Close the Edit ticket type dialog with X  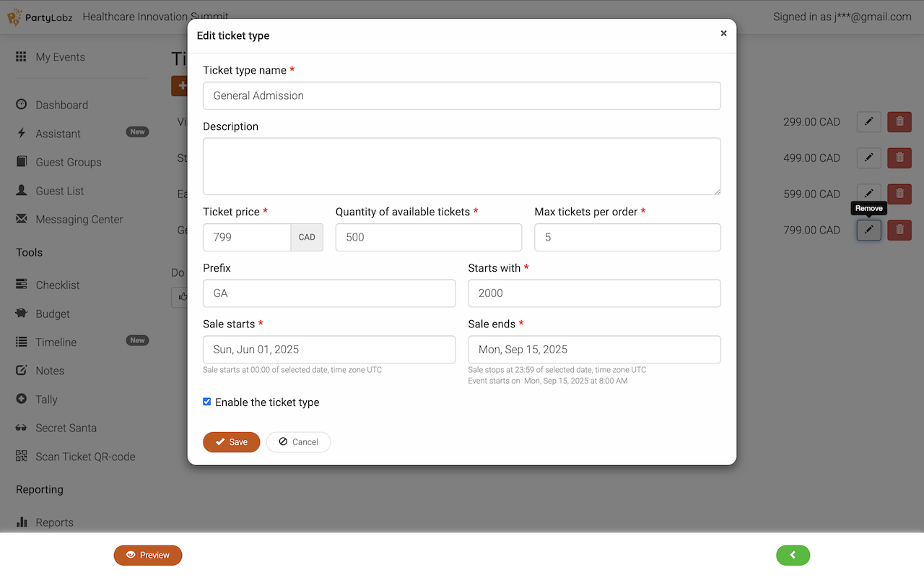[x=723, y=33]
